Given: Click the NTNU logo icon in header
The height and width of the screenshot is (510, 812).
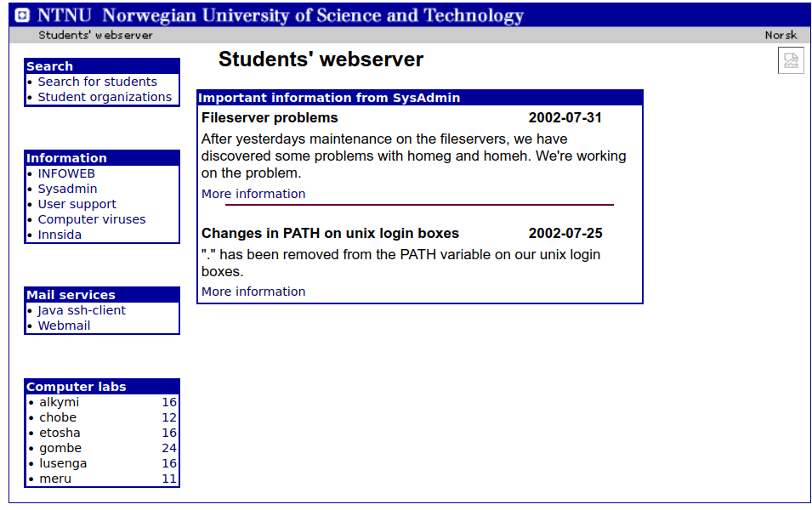Looking at the screenshot, I should pos(22,15).
